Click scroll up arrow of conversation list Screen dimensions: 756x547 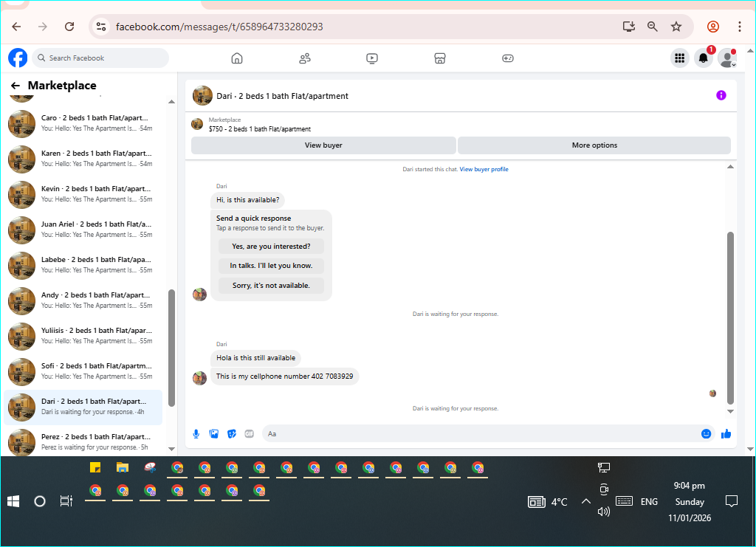point(171,102)
